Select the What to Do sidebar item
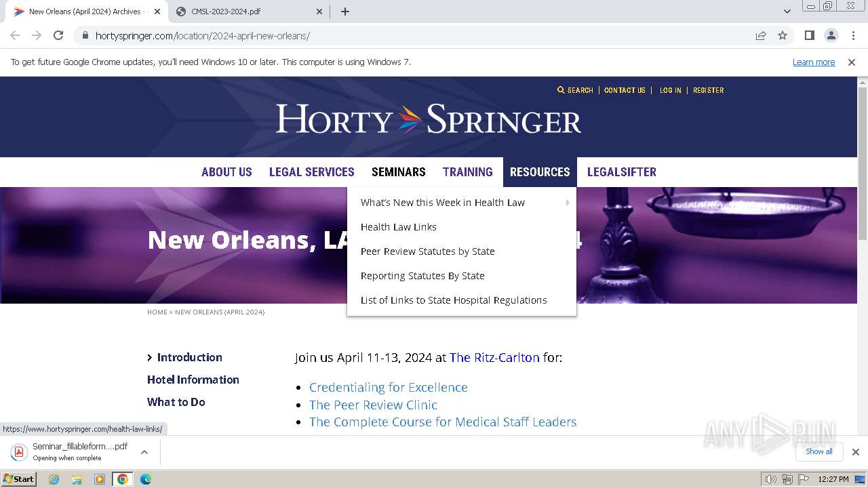This screenshot has width=868, height=488. tap(176, 402)
